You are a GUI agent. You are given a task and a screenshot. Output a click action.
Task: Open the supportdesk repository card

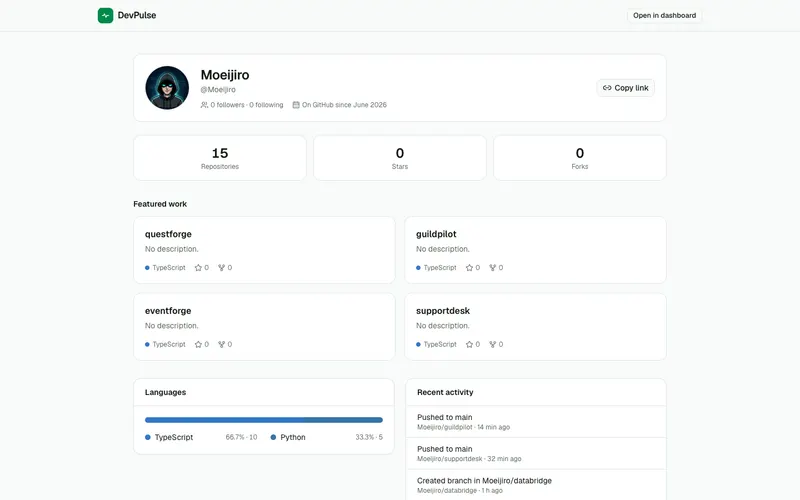coord(535,327)
